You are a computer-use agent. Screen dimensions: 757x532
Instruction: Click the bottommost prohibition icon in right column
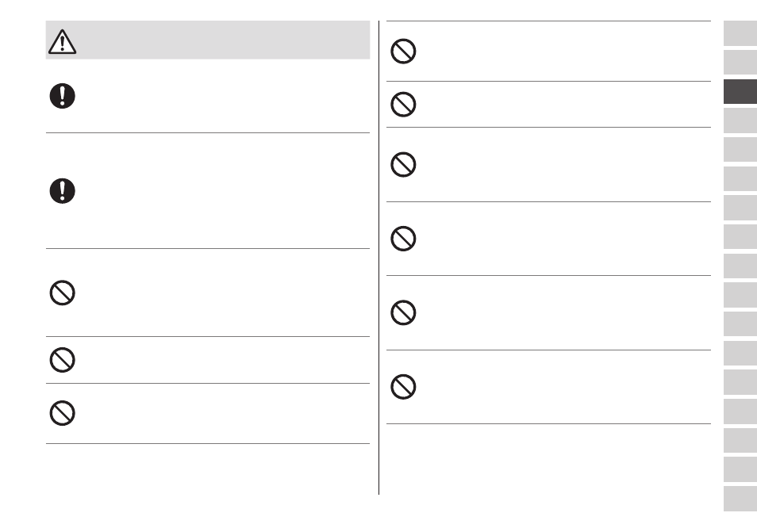point(403,387)
